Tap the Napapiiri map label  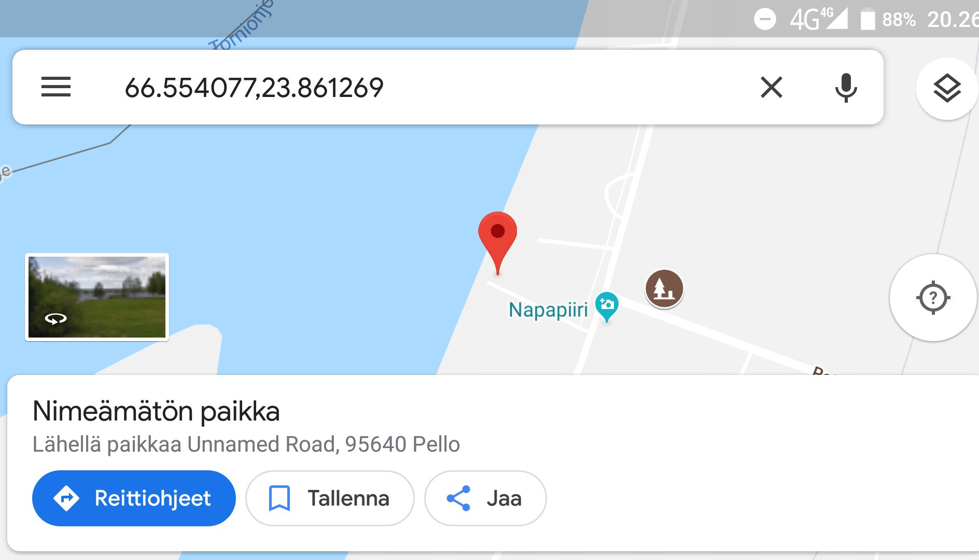tap(548, 310)
